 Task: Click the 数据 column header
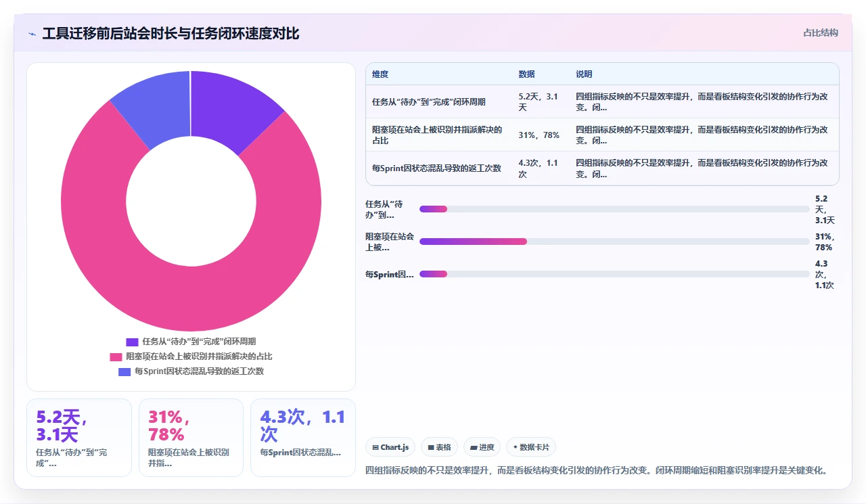tap(526, 74)
